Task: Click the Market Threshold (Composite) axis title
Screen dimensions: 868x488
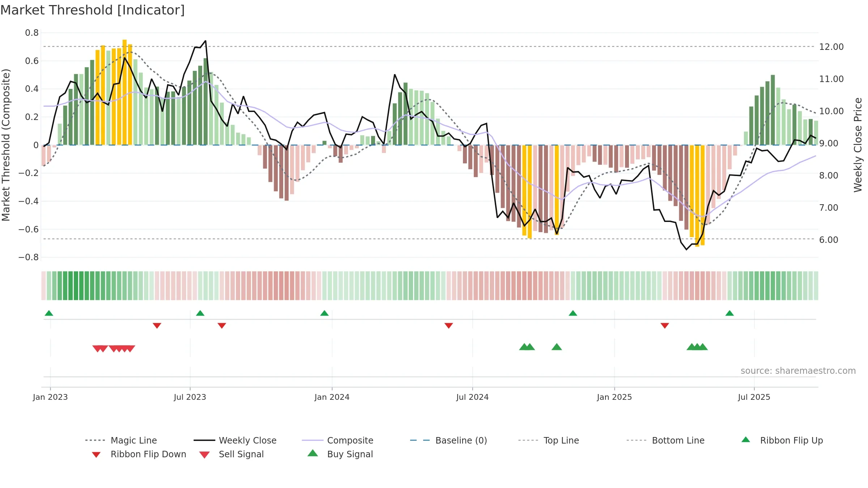Action: coord(6,145)
